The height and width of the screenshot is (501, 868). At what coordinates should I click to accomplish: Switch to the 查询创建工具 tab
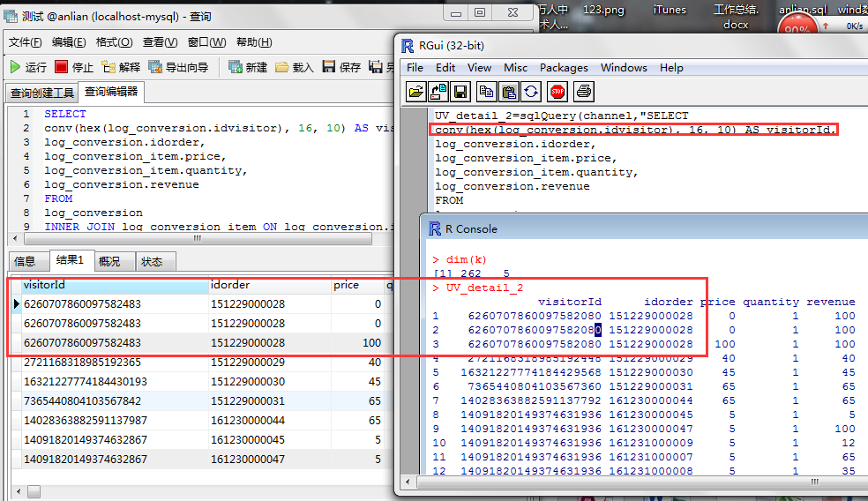(x=41, y=93)
